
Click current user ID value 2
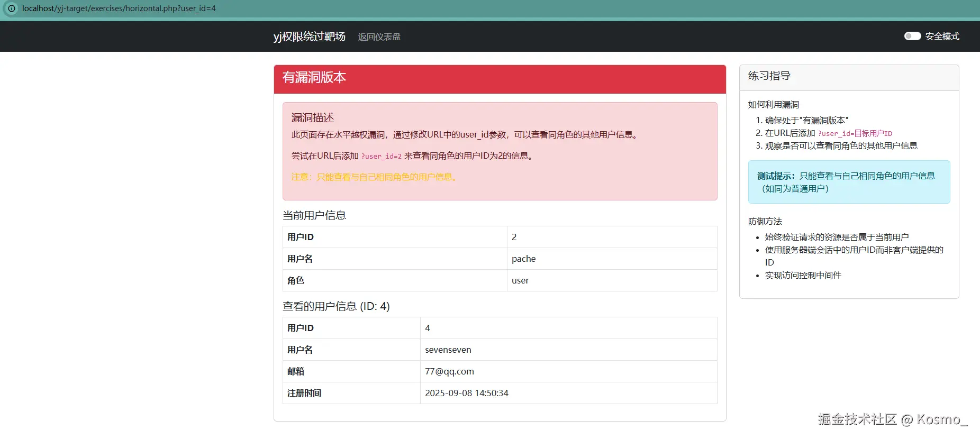tap(612, 237)
